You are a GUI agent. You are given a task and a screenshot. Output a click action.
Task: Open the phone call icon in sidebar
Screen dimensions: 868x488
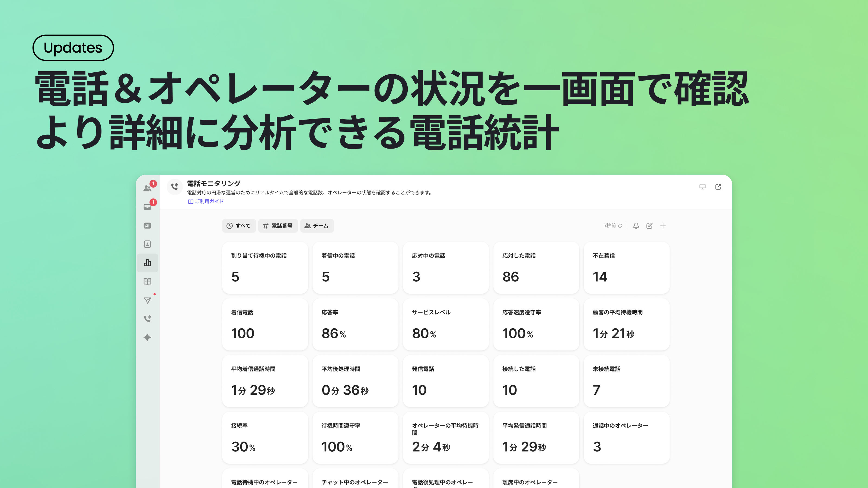coord(147,319)
